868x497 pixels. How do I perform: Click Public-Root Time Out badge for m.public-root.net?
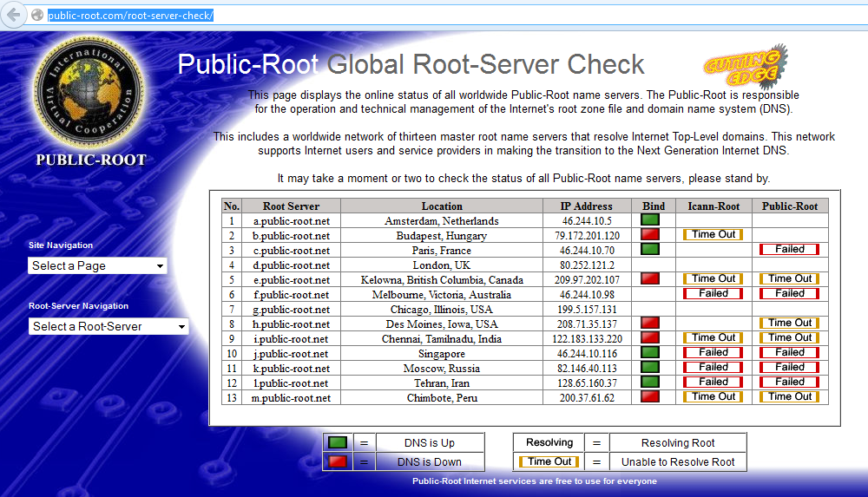pos(789,397)
